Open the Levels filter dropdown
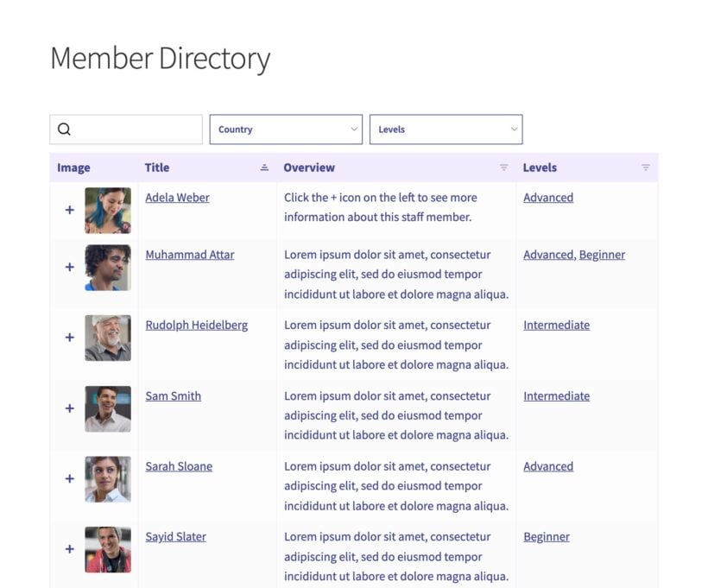Screen dimensions: 708x588 pyautogui.click(x=446, y=130)
